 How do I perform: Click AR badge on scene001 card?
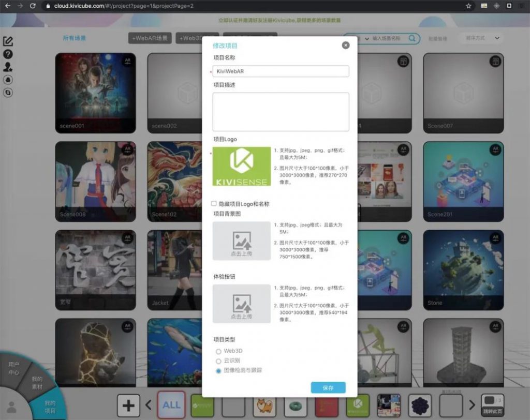pos(127,61)
